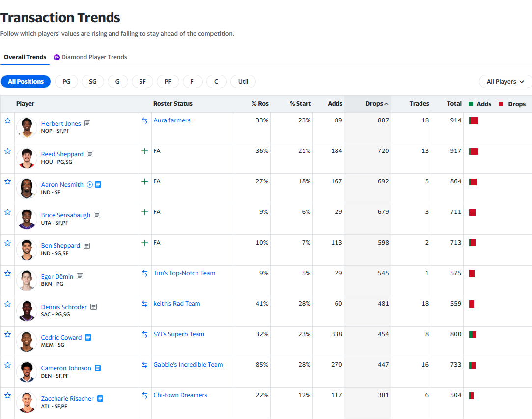Viewport: 532px width, 419px height.
Task: Open player notes icon for Egor Dëmin
Action: (80, 277)
